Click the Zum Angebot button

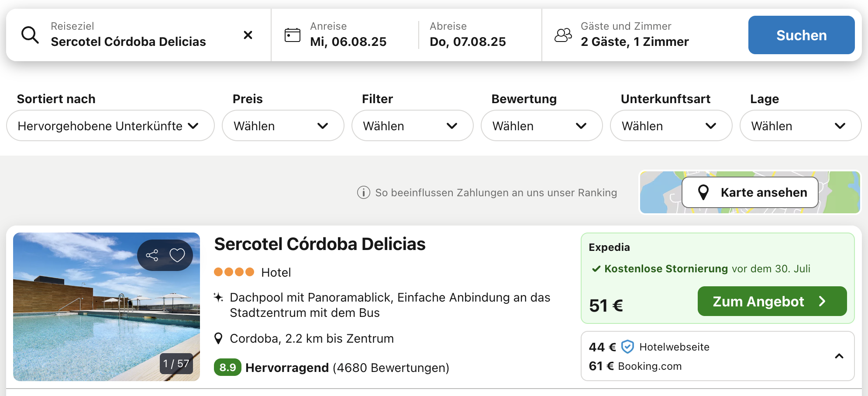(772, 301)
